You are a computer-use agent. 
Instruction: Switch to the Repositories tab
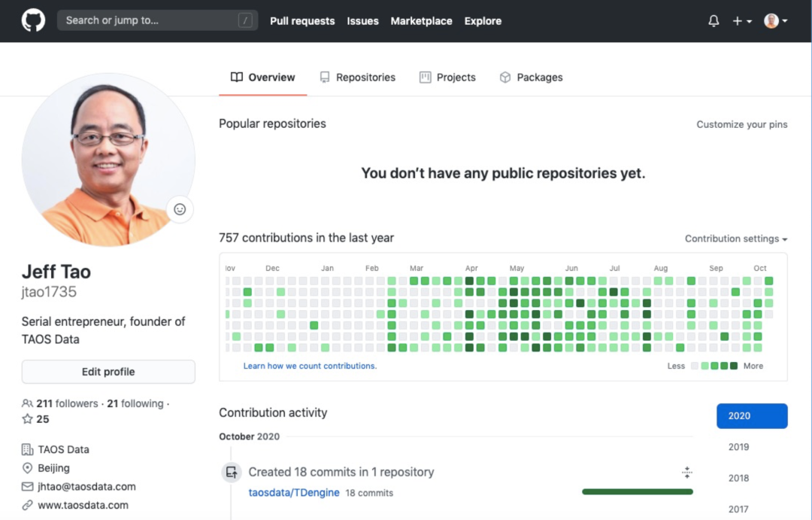click(357, 78)
